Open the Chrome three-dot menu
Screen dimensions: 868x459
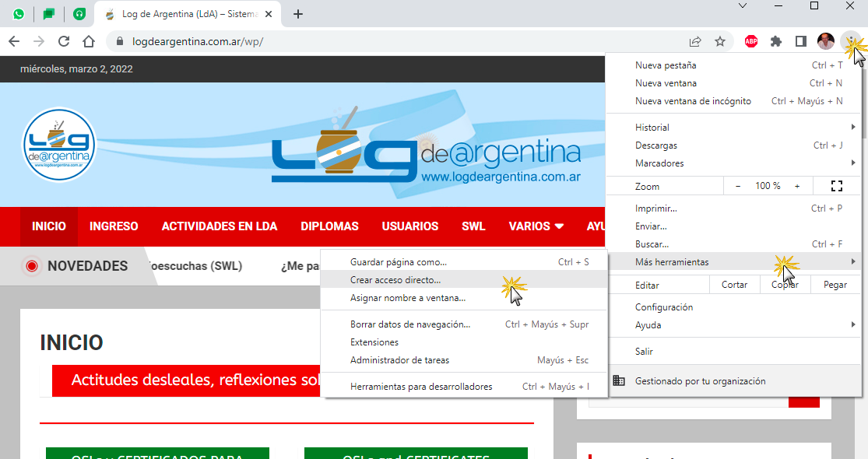pos(850,41)
